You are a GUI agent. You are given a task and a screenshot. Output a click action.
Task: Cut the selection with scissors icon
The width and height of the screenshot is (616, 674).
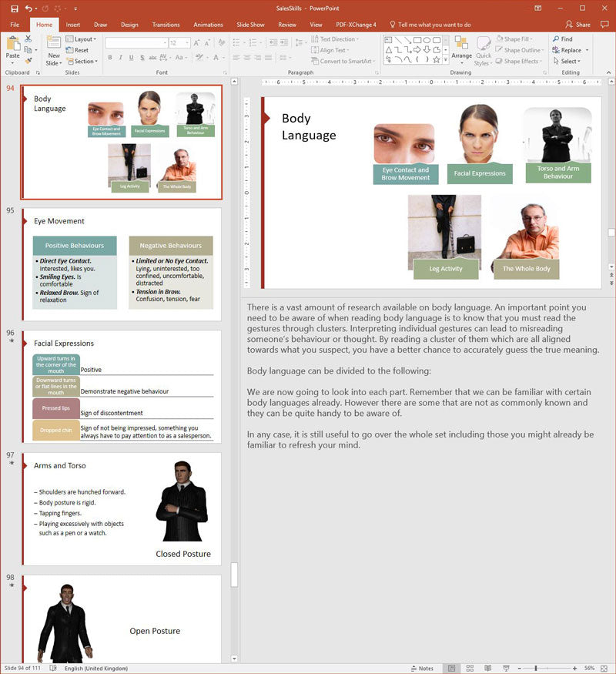click(x=28, y=39)
